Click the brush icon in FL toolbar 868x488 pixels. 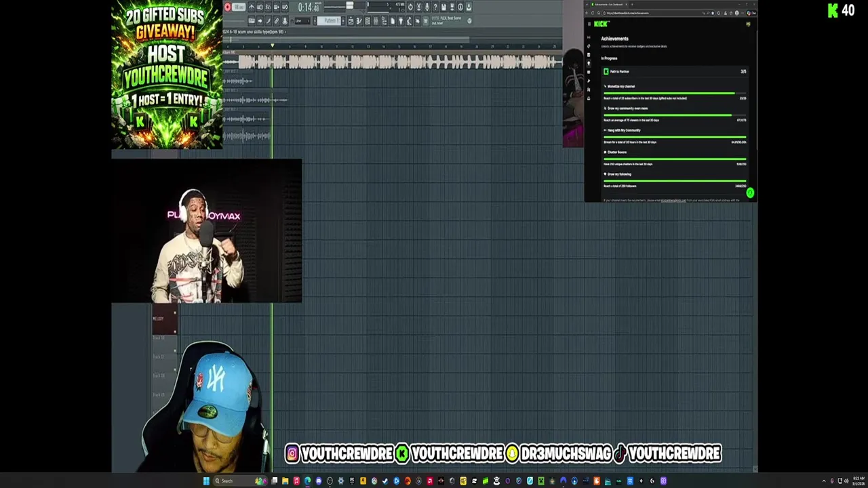coord(269,20)
